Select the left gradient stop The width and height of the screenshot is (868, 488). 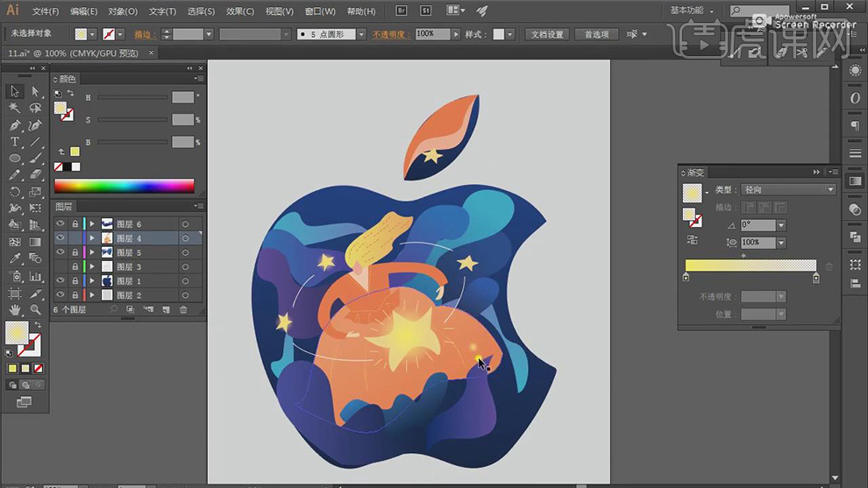[686, 277]
